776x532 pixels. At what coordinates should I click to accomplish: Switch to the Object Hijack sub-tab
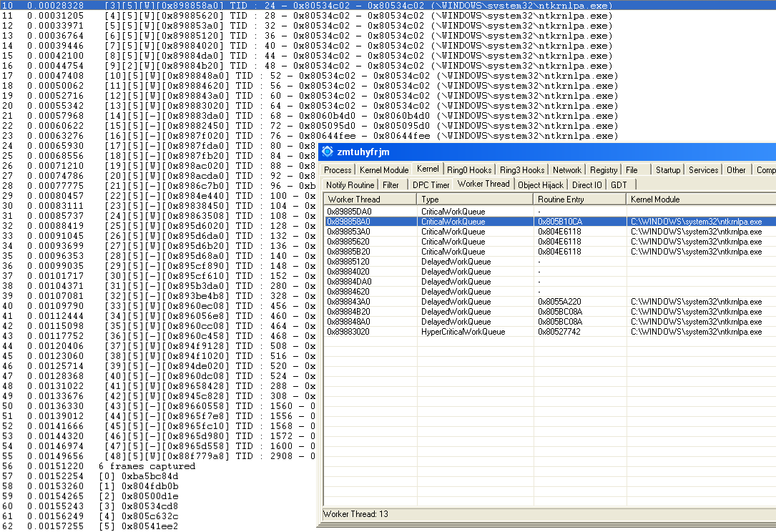pyautogui.click(x=541, y=185)
